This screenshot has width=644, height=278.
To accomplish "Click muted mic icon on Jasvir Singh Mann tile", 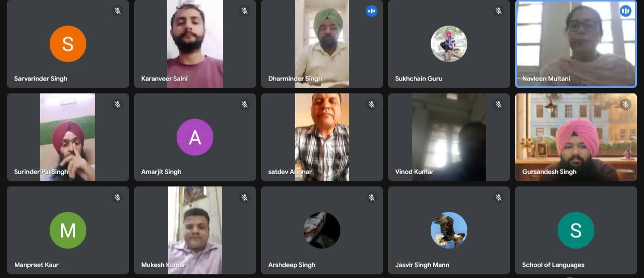I will click(499, 197).
